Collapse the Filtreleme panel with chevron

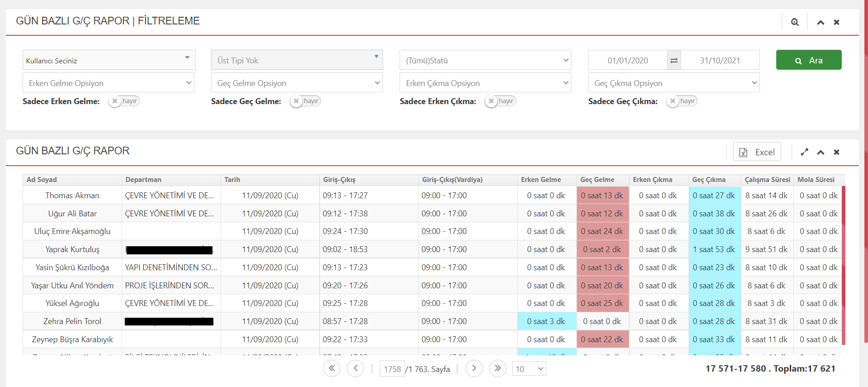pos(821,22)
